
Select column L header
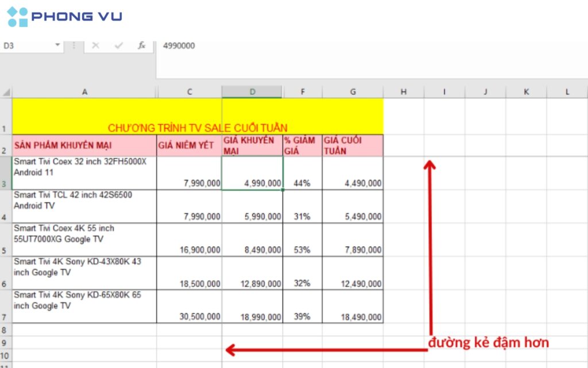567,92
